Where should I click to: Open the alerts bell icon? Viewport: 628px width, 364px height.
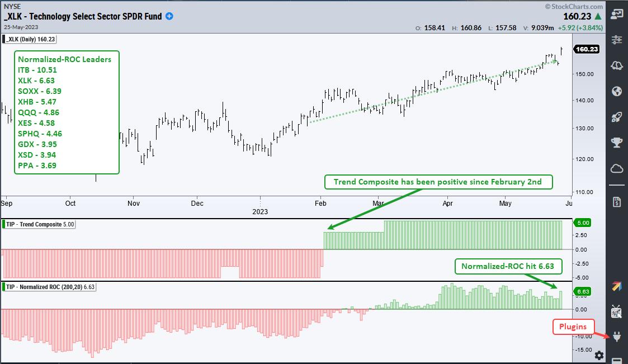(x=617, y=65)
